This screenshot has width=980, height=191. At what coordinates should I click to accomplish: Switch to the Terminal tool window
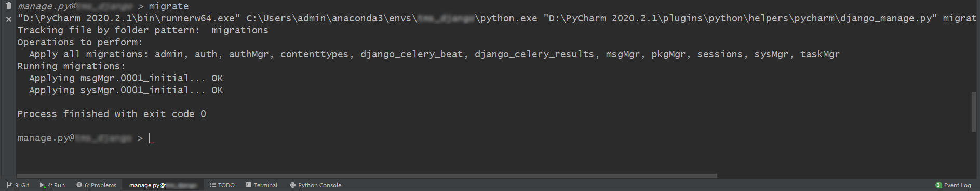[x=262, y=185]
